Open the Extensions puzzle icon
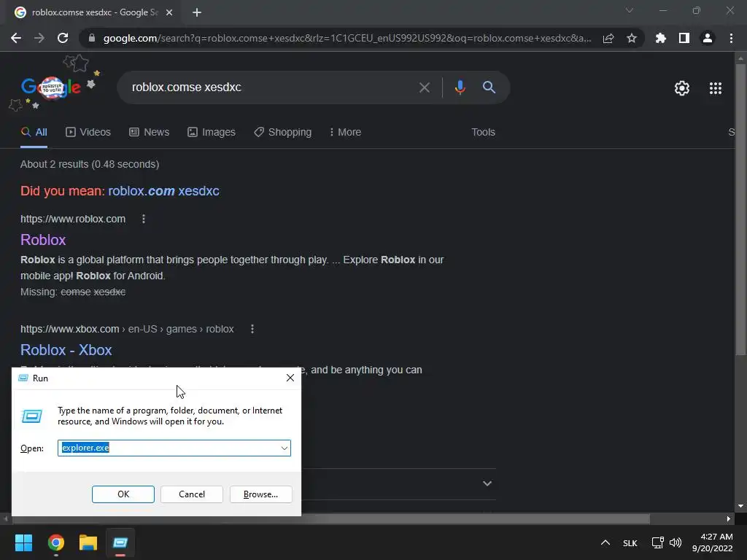Screen dimensions: 747x560 [660, 38]
